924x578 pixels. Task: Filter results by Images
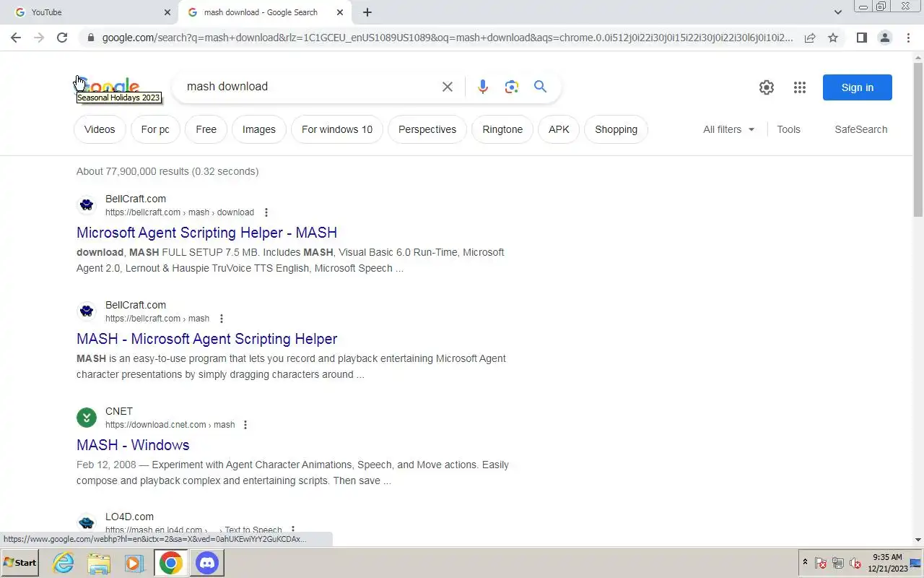[x=259, y=129]
